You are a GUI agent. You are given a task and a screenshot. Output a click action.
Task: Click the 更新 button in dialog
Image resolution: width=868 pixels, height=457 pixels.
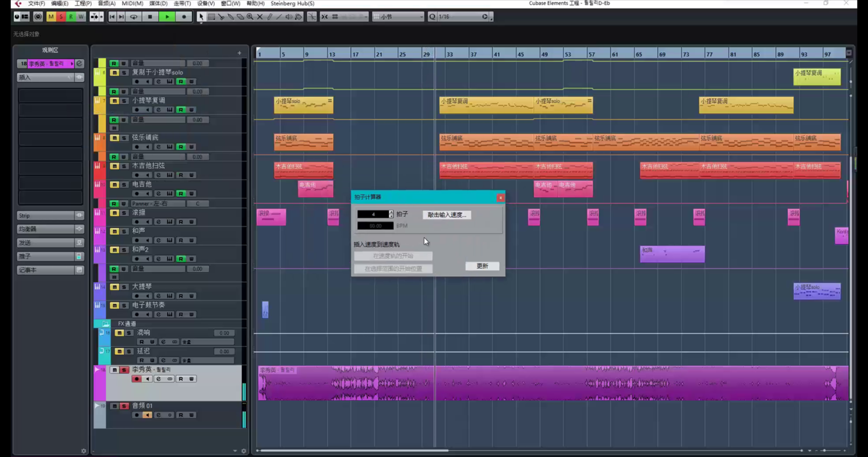tap(482, 266)
